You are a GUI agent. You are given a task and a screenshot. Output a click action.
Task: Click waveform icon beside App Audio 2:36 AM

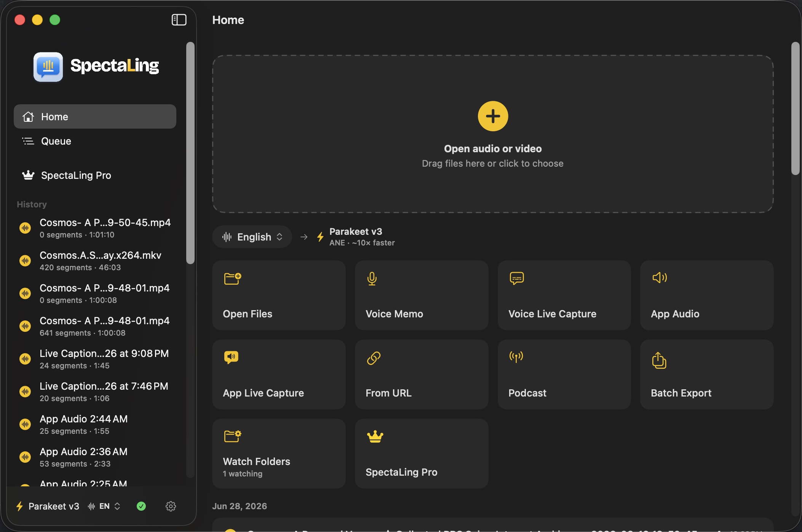[x=25, y=457]
